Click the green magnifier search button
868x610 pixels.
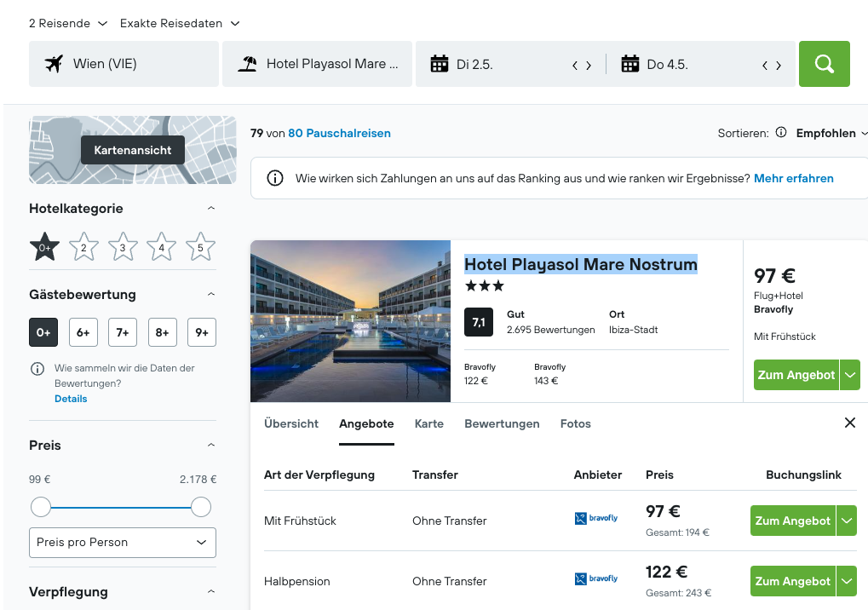tap(825, 64)
